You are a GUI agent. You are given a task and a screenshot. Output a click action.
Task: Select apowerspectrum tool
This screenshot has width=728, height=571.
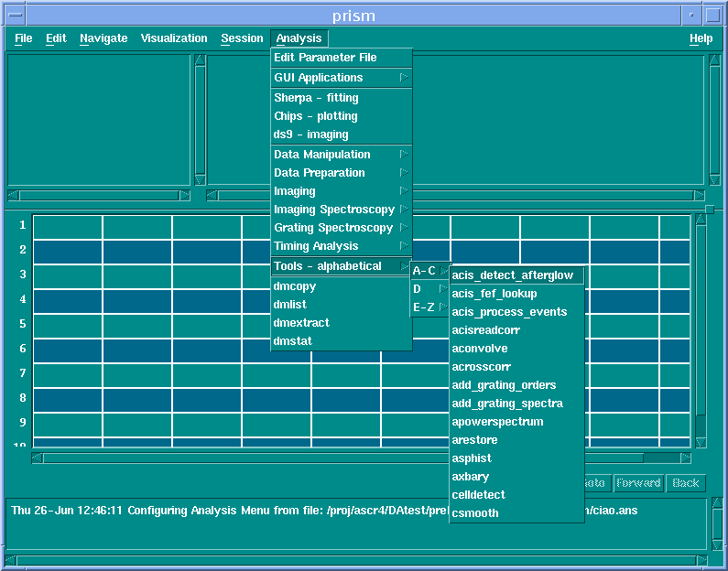click(x=516, y=422)
